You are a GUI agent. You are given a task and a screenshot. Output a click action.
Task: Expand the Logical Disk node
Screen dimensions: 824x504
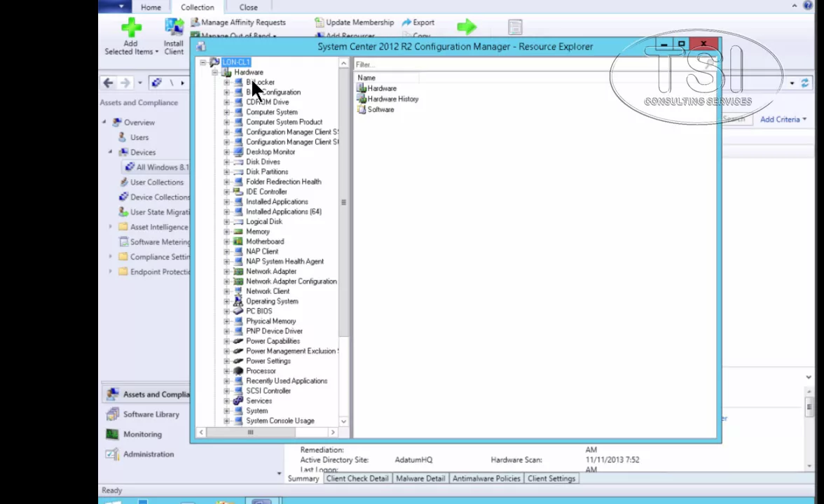click(x=226, y=221)
